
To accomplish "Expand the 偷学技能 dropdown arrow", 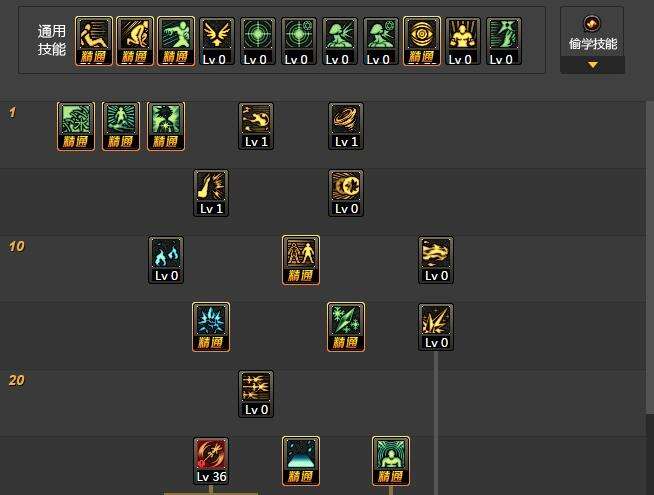I will pyautogui.click(x=593, y=65).
